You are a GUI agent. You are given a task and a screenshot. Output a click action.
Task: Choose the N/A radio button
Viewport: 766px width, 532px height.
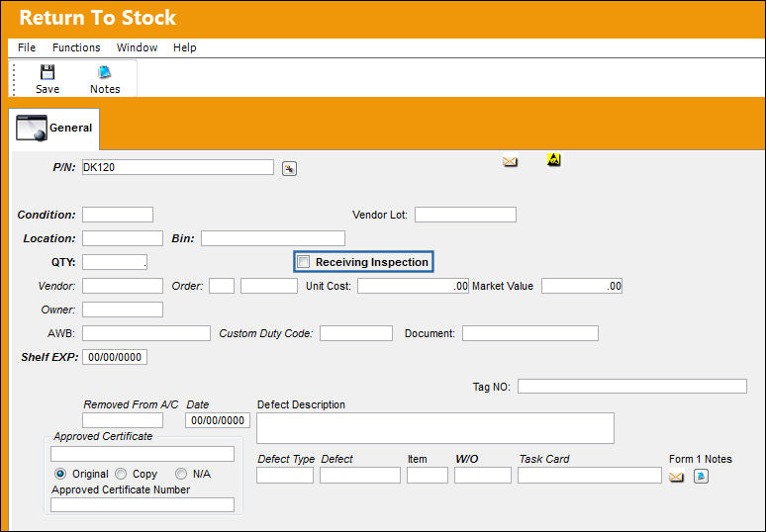[x=181, y=474]
